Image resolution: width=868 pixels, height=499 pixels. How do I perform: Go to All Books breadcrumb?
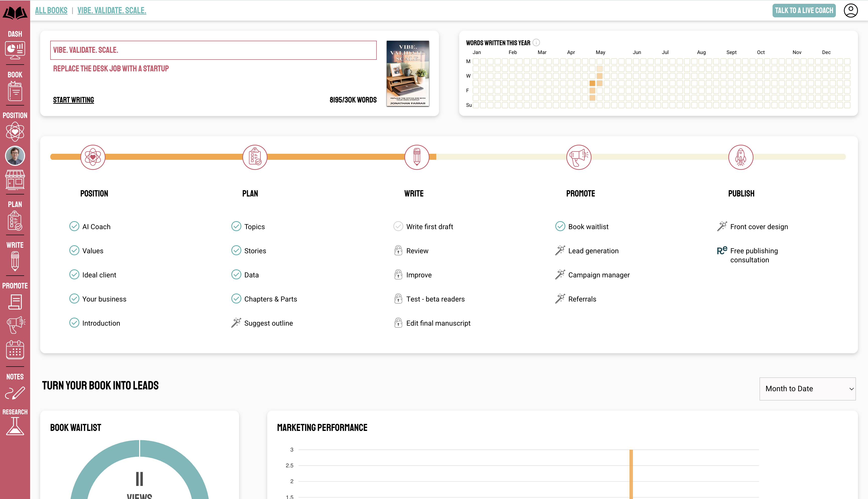pos(51,10)
